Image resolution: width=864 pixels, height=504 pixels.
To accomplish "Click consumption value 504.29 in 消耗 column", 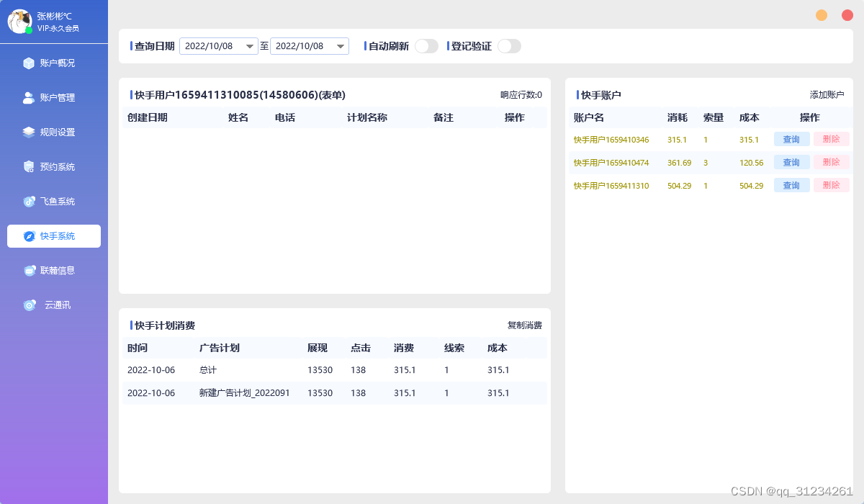I will [x=679, y=186].
